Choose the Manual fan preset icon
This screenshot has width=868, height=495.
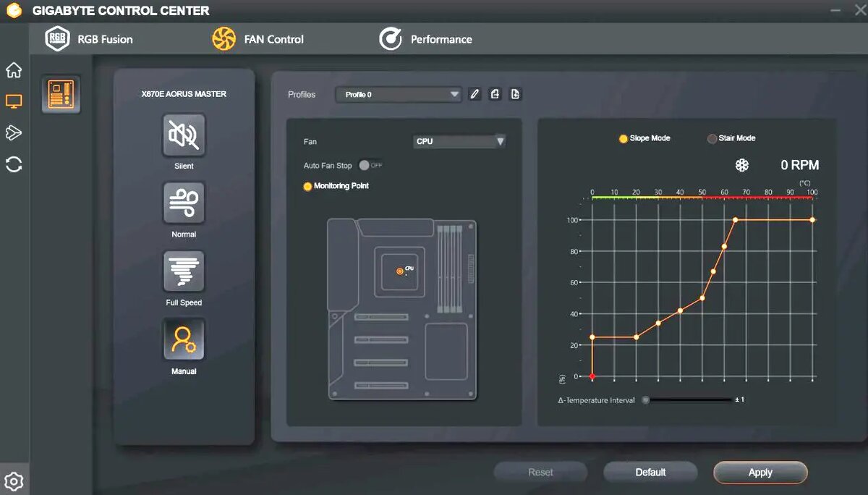(184, 339)
